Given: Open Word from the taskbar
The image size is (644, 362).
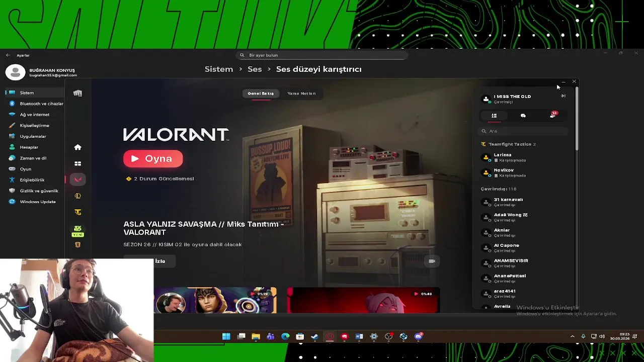Looking at the screenshot, I should [x=359, y=336].
